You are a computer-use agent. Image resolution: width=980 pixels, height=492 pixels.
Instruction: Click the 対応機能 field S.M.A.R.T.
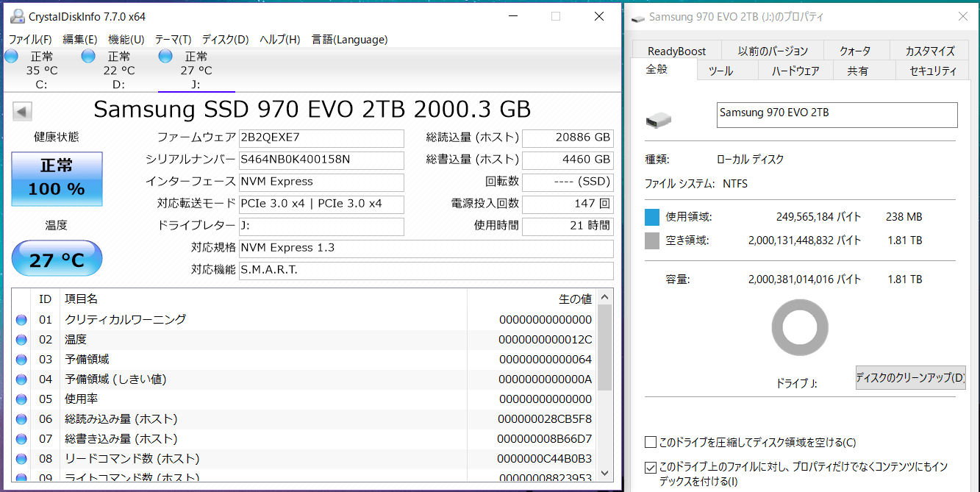point(426,271)
